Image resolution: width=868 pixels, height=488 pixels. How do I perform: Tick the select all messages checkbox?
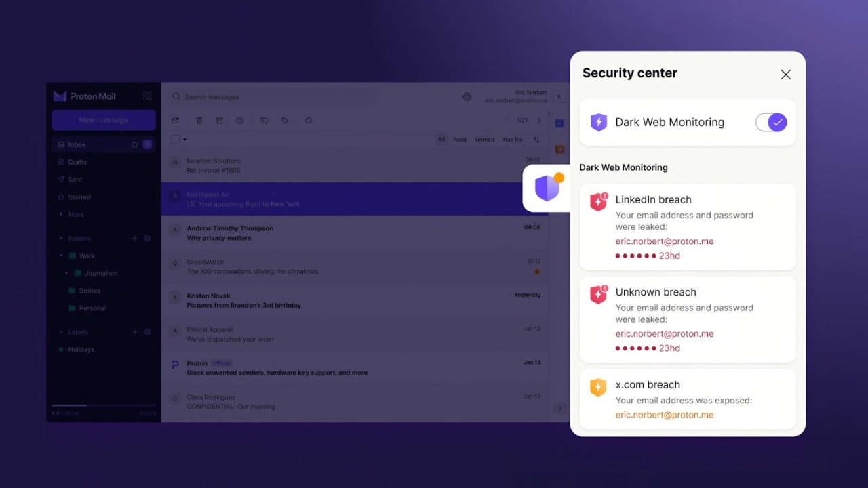coord(175,140)
